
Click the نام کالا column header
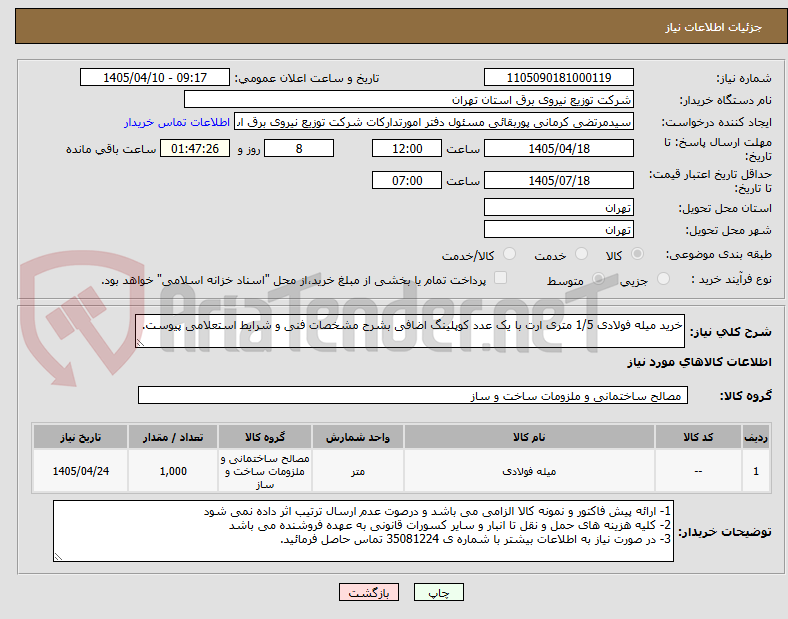point(529,437)
